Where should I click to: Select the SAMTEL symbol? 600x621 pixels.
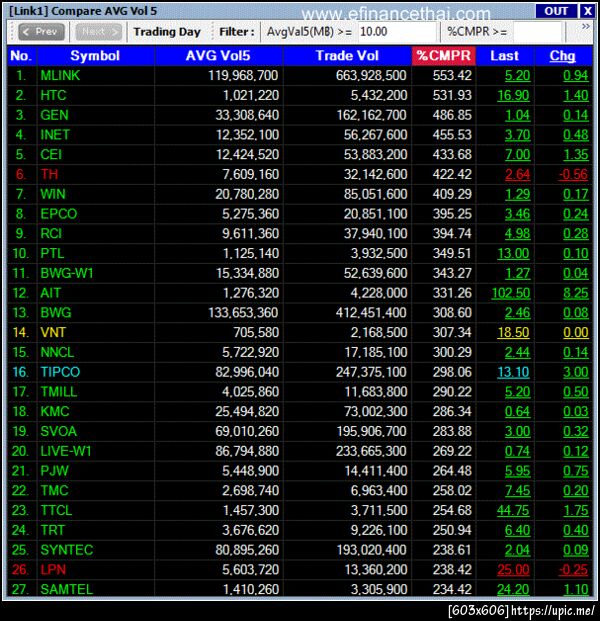pyautogui.click(x=67, y=589)
